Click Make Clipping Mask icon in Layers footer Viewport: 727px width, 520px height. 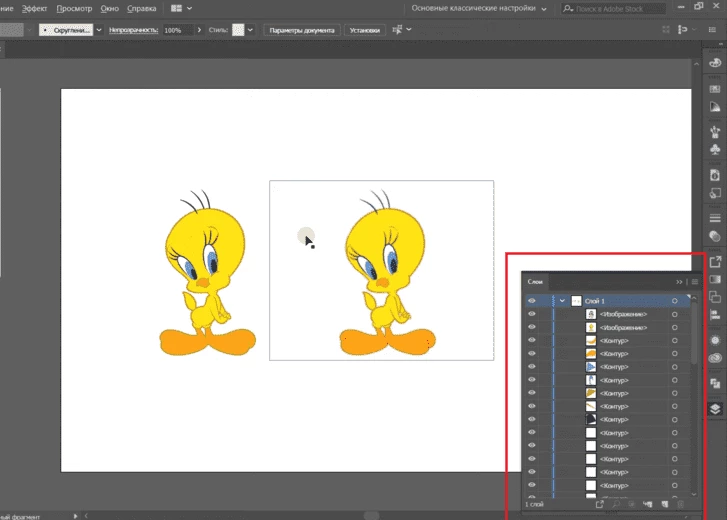(631, 504)
